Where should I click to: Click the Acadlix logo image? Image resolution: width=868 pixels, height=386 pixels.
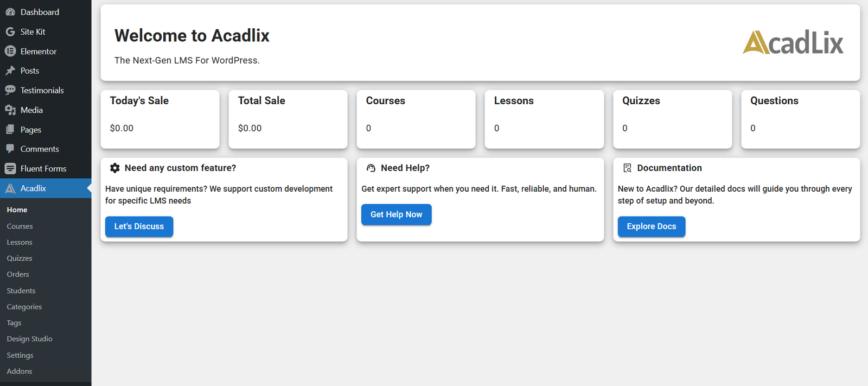click(793, 42)
